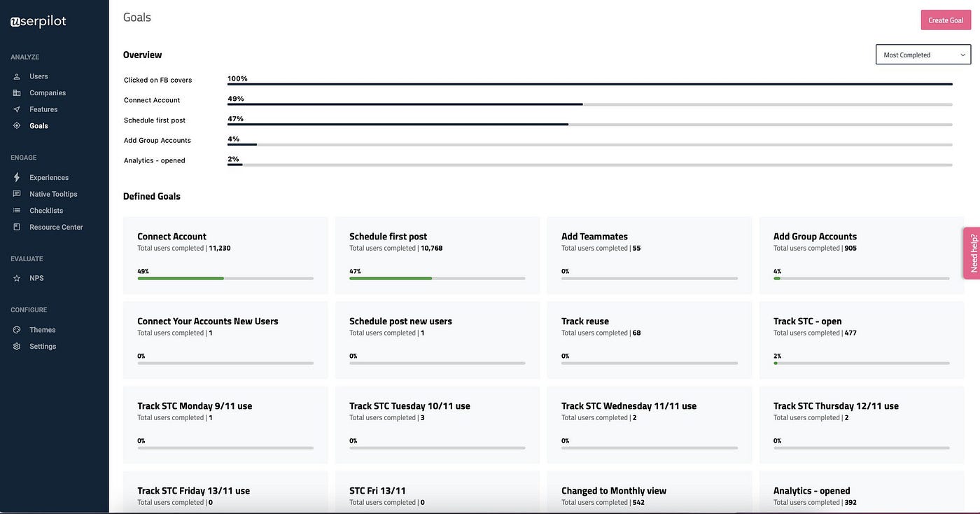Open the Track reuse goal card
This screenshot has height=514, width=980.
coord(650,340)
